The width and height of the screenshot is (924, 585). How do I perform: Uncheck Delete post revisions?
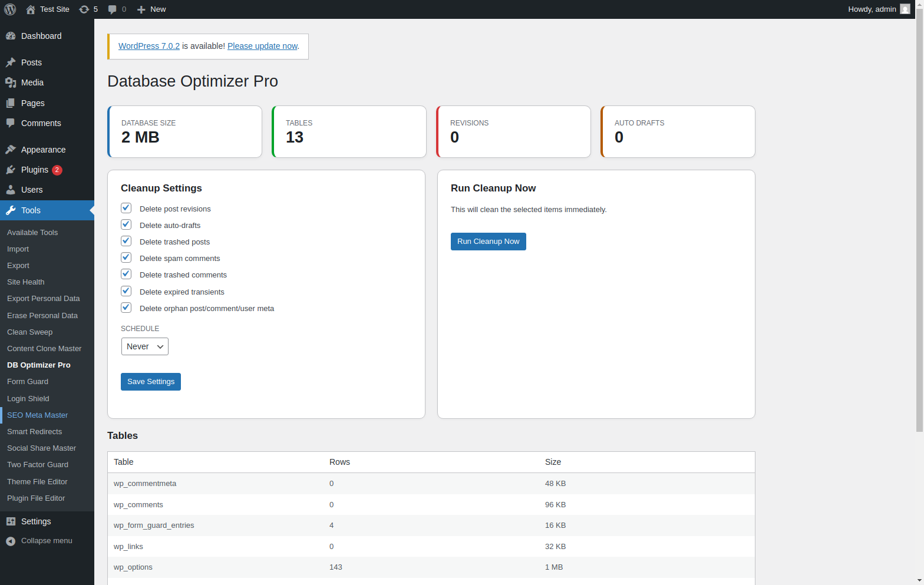pyautogui.click(x=126, y=208)
